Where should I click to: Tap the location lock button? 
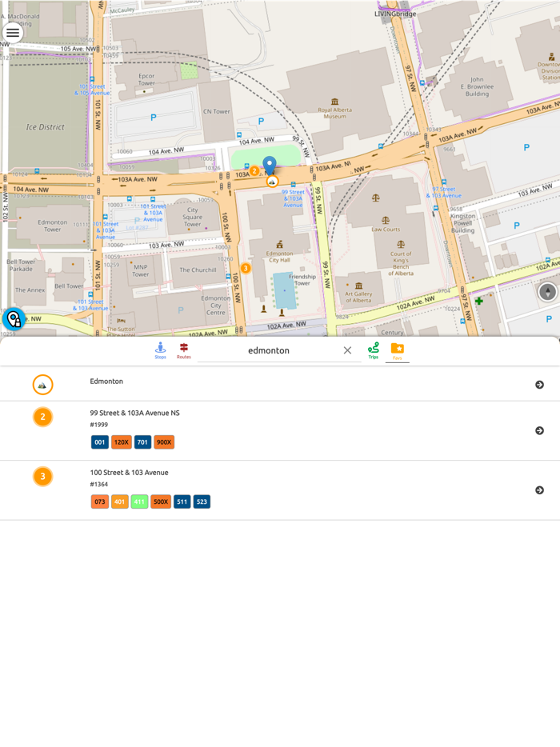click(x=14, y=318)
